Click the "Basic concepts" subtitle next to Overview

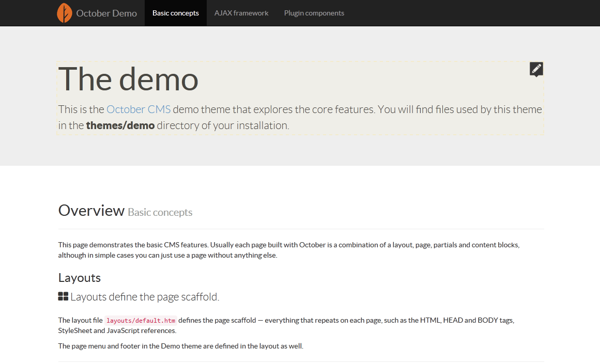point(160,212)
